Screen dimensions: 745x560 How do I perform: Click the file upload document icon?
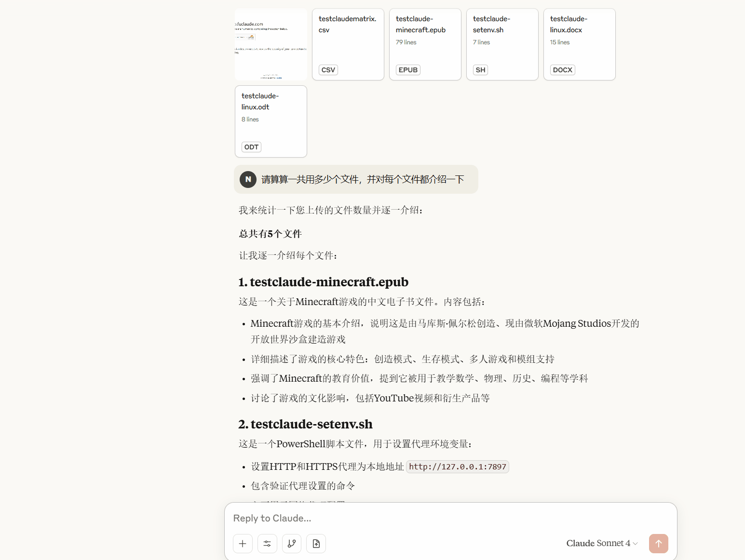tap(316, 544)
